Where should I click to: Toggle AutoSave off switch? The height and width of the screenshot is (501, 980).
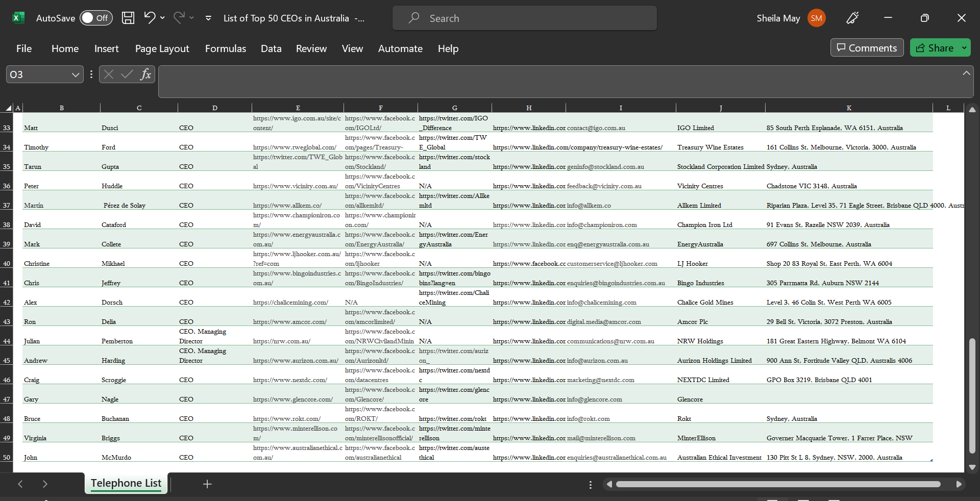click(96, 18)
